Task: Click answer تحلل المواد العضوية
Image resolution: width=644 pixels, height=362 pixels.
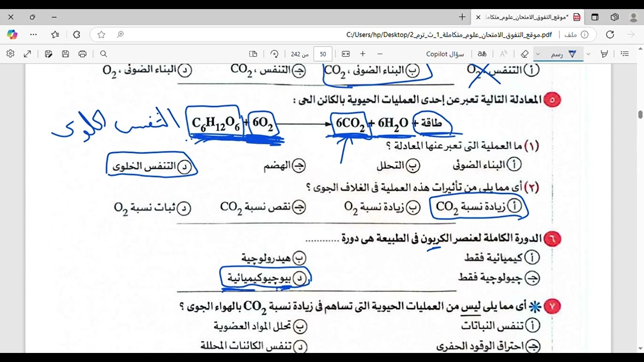Action: point(260,326)
